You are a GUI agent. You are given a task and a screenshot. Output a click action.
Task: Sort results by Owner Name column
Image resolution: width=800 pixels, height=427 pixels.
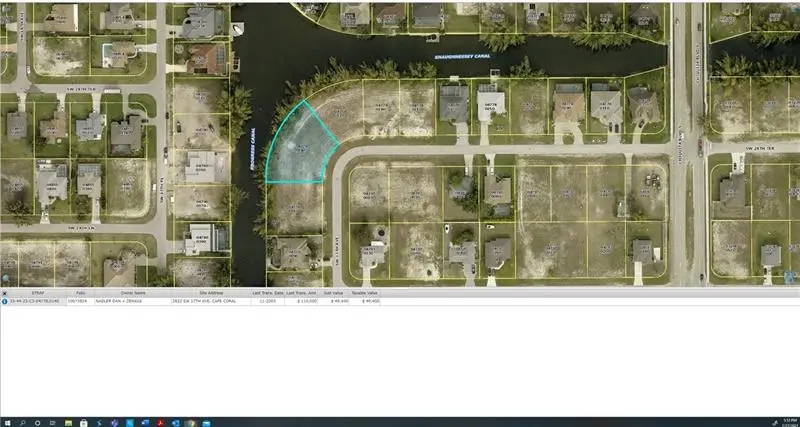tap(133, 293)
